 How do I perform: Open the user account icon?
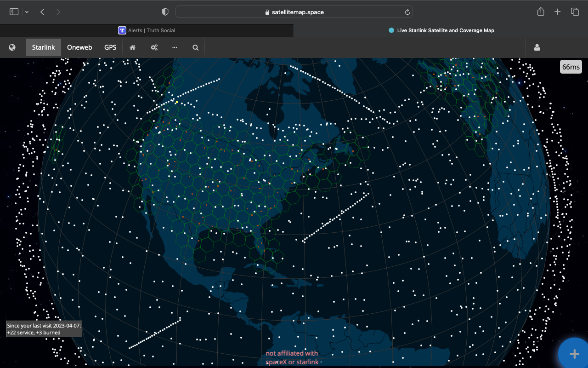537,47
